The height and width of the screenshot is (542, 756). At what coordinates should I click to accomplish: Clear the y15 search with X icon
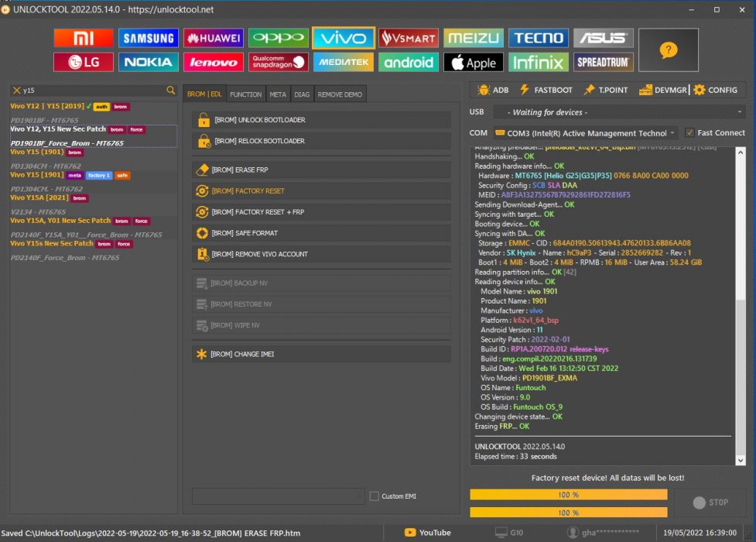point(16,91)
